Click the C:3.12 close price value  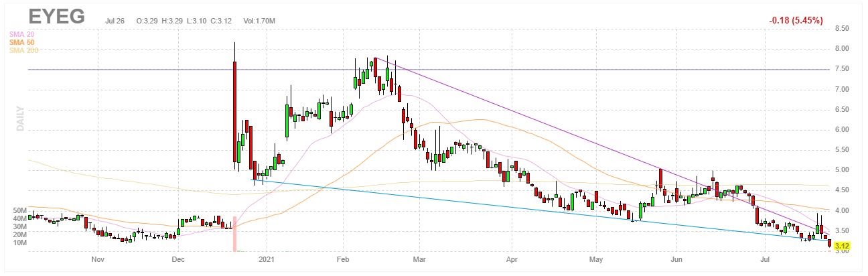point(220,21)
